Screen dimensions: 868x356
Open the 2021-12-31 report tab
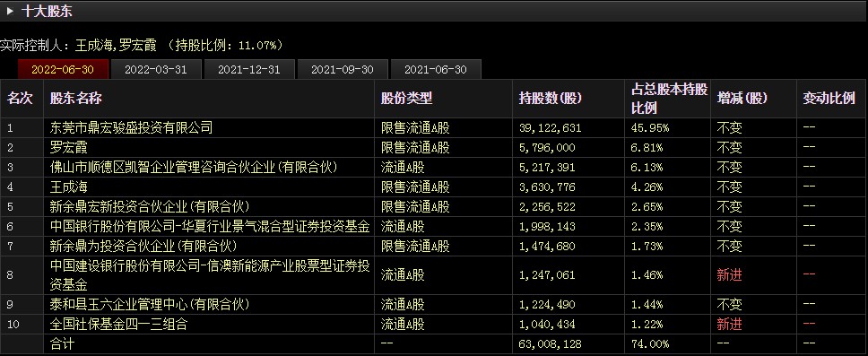click(249, 69)
